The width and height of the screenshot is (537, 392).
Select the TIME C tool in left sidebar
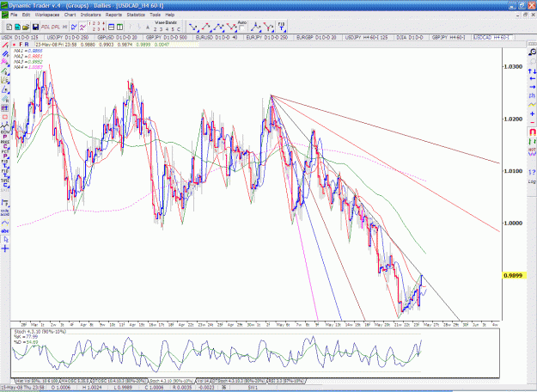coord(5,184)
